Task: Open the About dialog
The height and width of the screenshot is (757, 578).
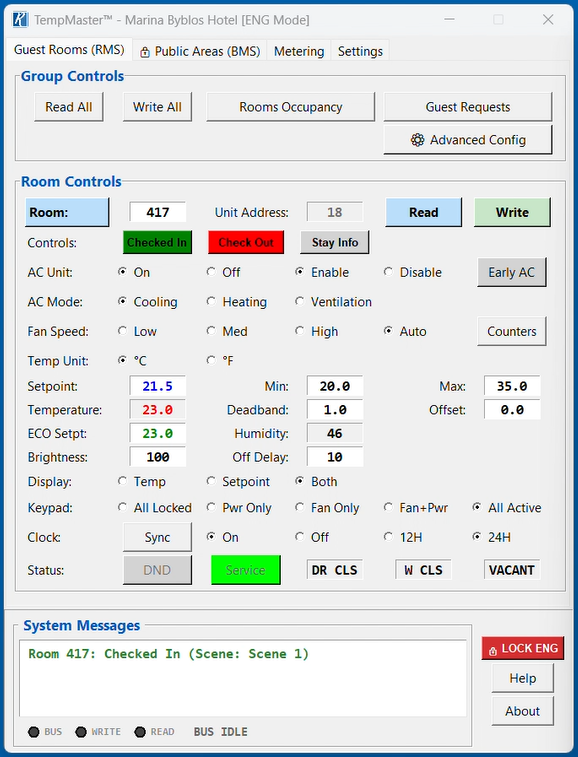Action: point(522,711)
